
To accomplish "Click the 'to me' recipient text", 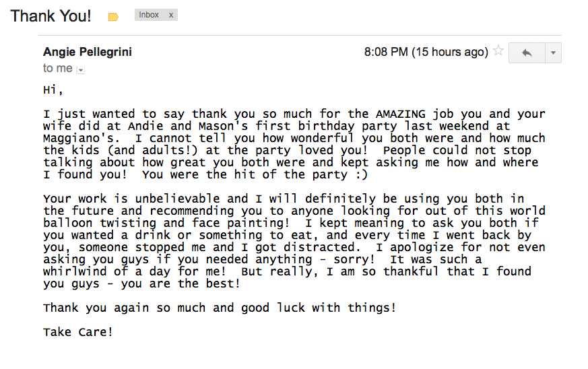I will (57, 69).
